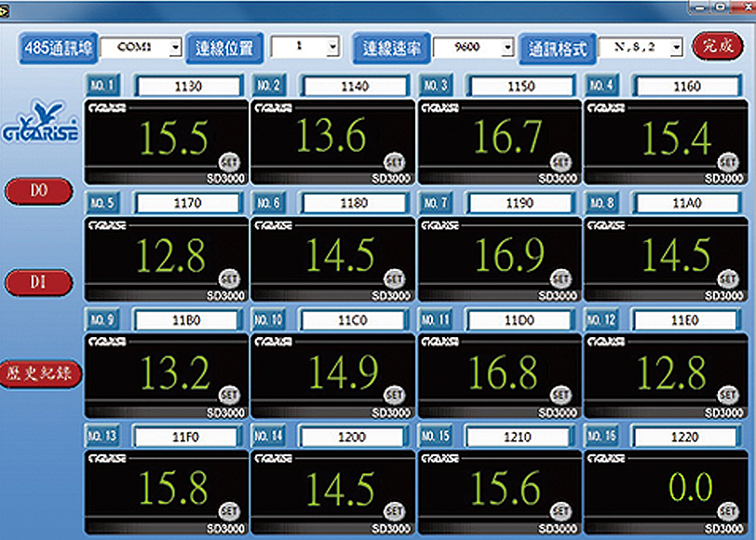Open the connection position dropdown showing 1

pos(332,47)
